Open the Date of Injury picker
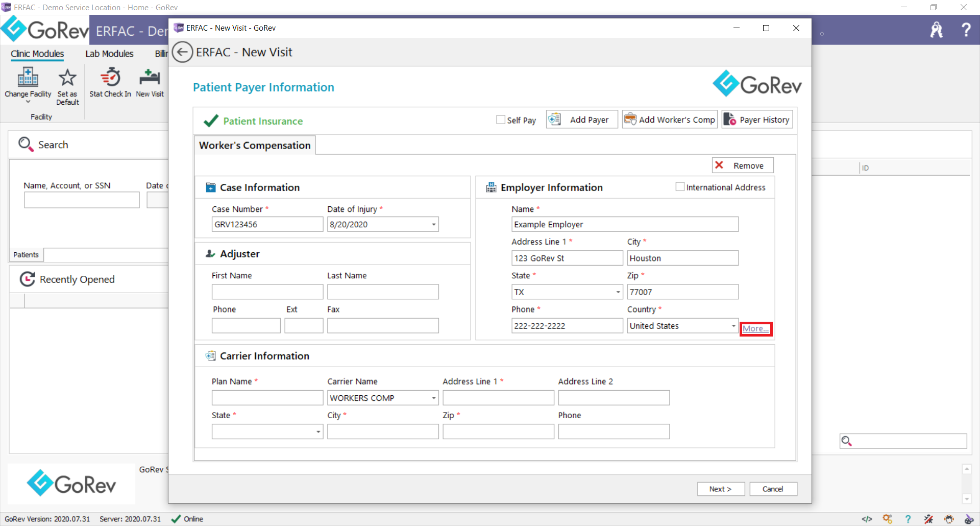The image size is (980, 526). point(433,224)
